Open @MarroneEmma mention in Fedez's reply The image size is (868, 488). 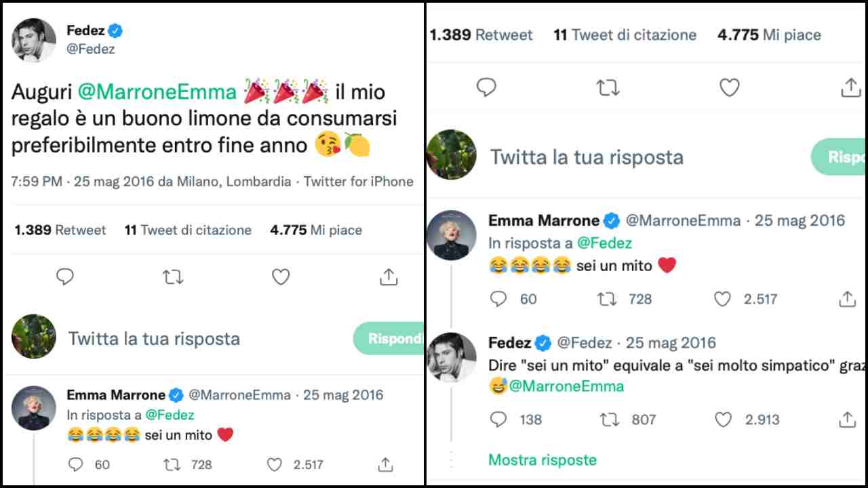566,386
